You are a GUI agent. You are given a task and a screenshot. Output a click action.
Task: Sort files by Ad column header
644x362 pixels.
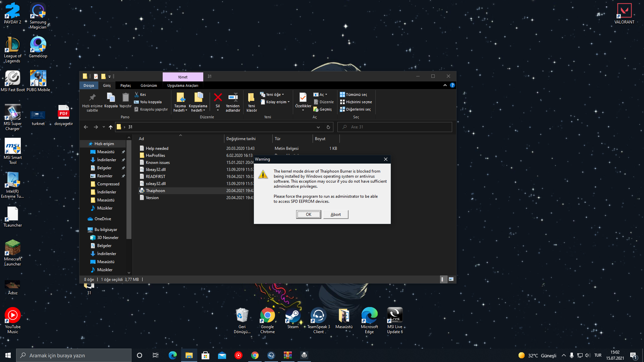coord(180,139)
